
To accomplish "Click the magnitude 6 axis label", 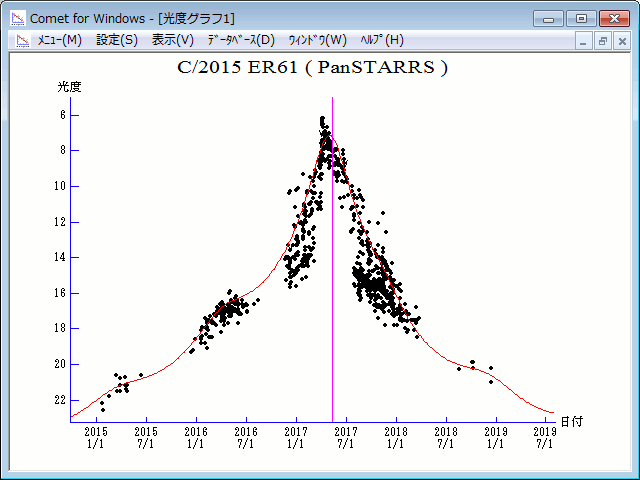I will click(63, 115).
